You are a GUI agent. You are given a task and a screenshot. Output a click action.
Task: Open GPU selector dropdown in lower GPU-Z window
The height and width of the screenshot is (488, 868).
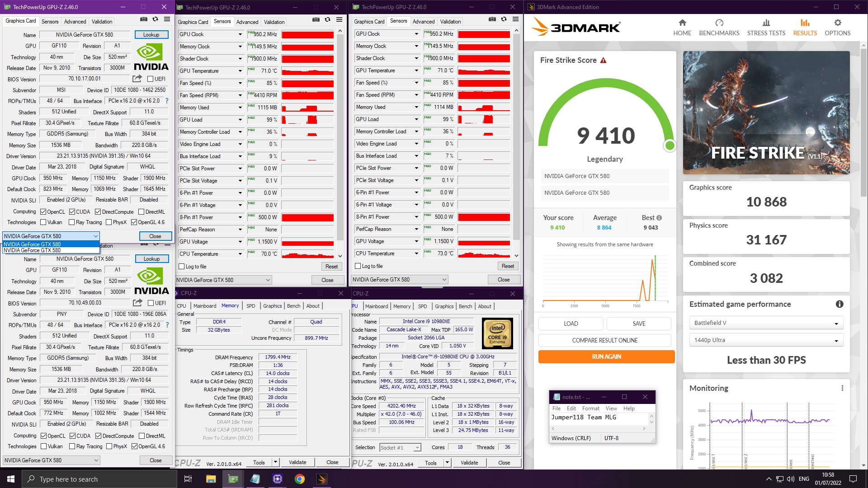click(51, 460)
